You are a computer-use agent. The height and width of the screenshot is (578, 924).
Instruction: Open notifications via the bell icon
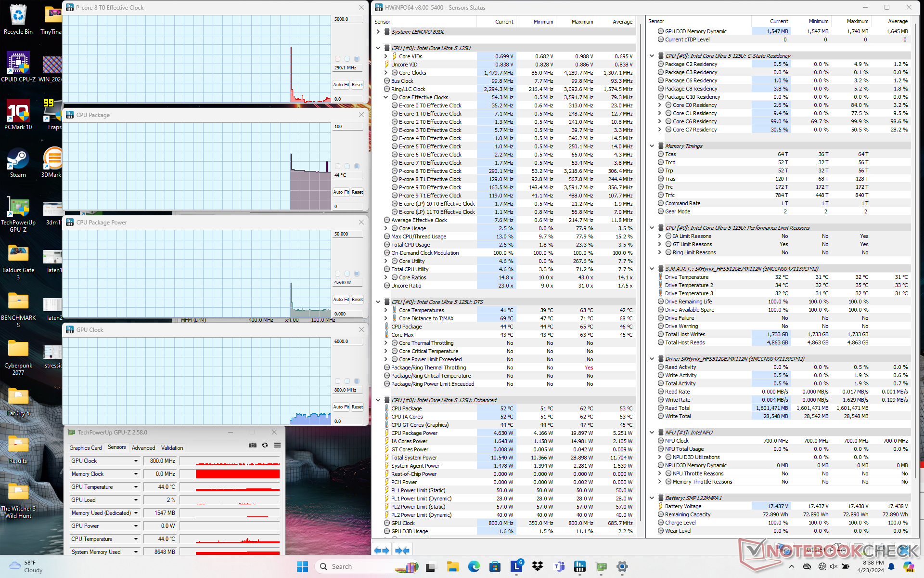click(x=891, y=566)
